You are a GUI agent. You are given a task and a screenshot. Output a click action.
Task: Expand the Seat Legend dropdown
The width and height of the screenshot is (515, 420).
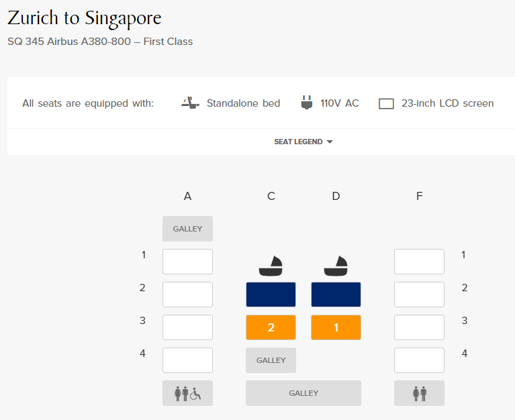[x=303, y=142]
